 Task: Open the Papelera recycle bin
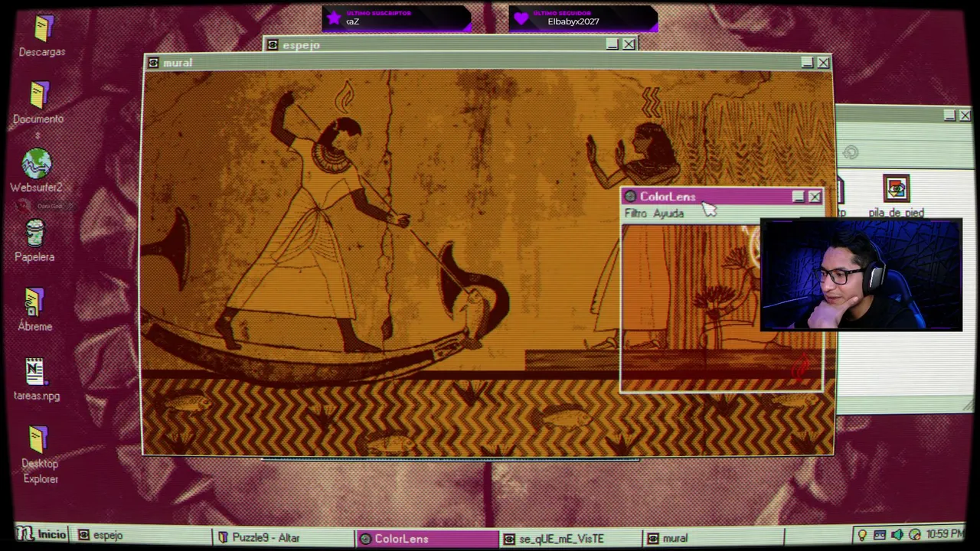tap(35, 241)
